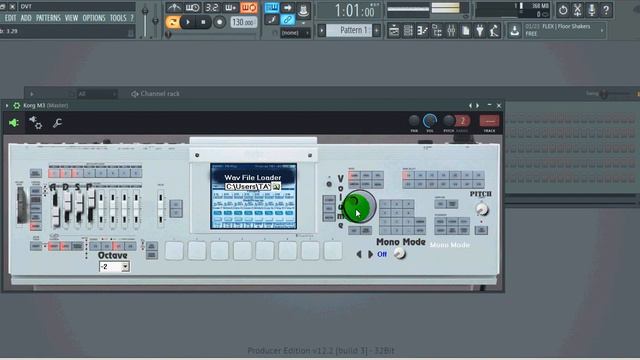Click the download content library icon
640x360 pixels.
515,31
